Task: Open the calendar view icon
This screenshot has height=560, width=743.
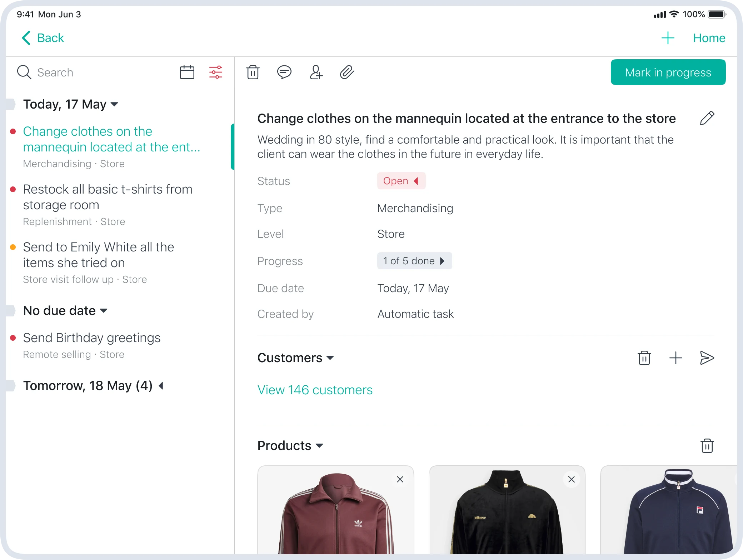Action: (x=187, y=72)
